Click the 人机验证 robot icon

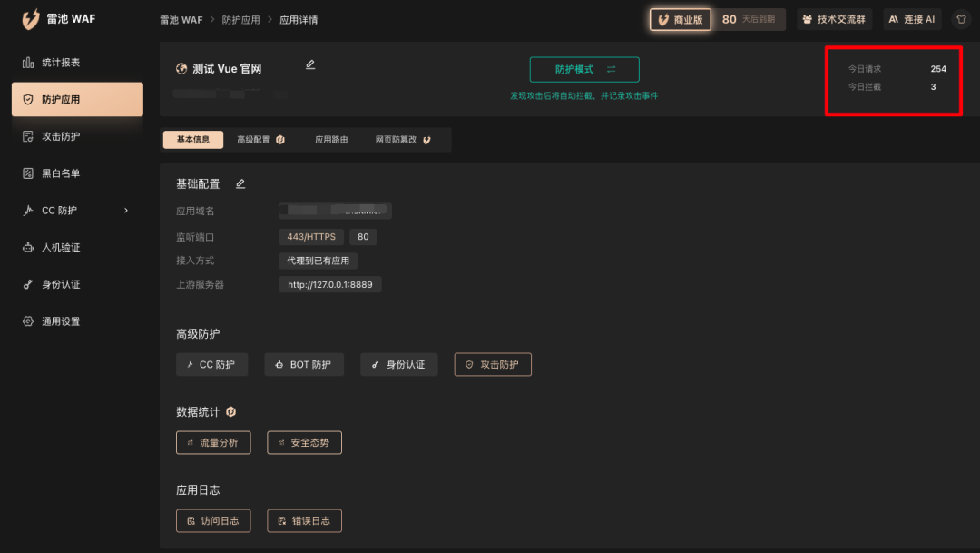click(28, 247)
